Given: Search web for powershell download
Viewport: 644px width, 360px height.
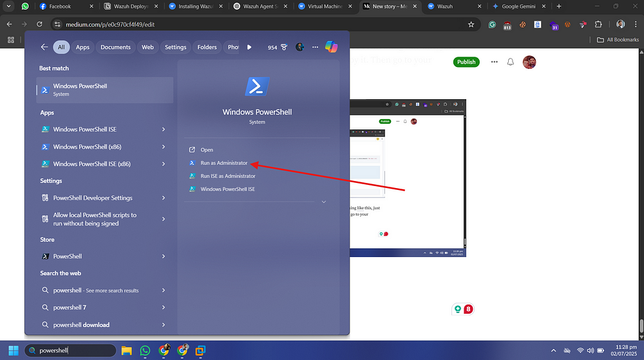Looking at the screenshot, I should [81, 325].
